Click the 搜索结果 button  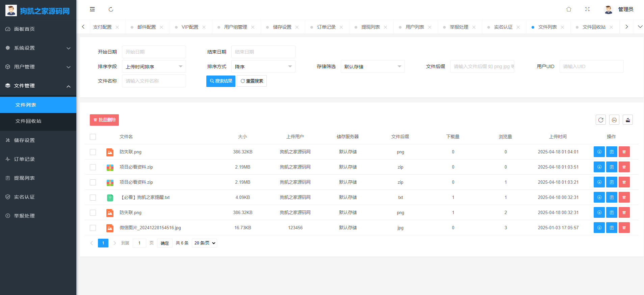click(x=221, y=81)
